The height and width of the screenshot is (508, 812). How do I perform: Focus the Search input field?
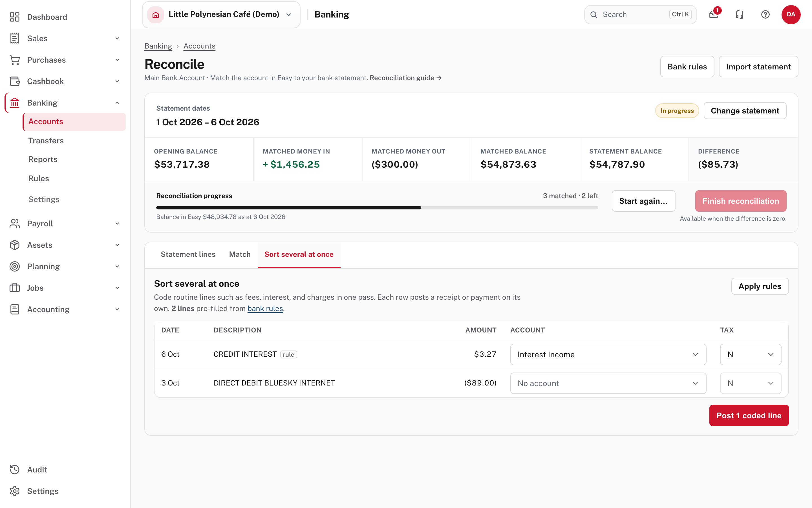tap(640, 14)
